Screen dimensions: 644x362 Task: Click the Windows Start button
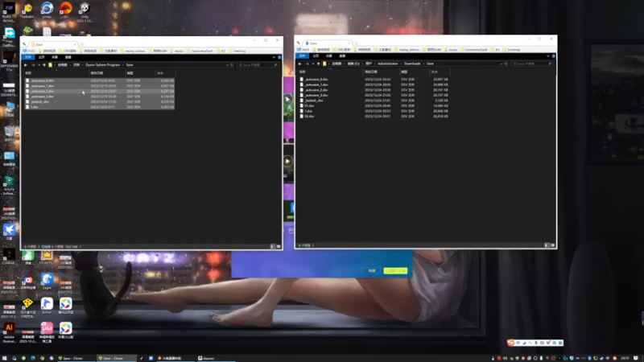pos(5,358)
